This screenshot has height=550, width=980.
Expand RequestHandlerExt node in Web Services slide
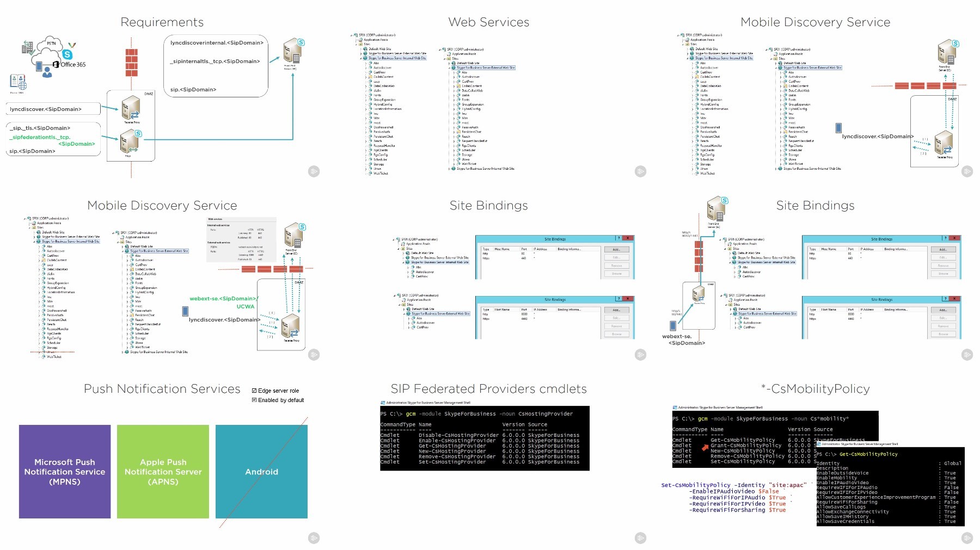[454, 141]
